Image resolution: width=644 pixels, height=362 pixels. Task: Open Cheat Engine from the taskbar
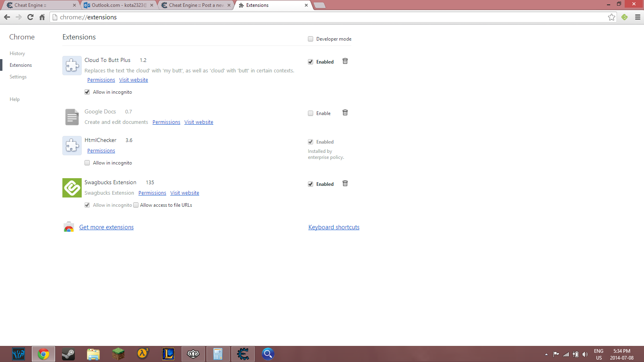point(243,354)
